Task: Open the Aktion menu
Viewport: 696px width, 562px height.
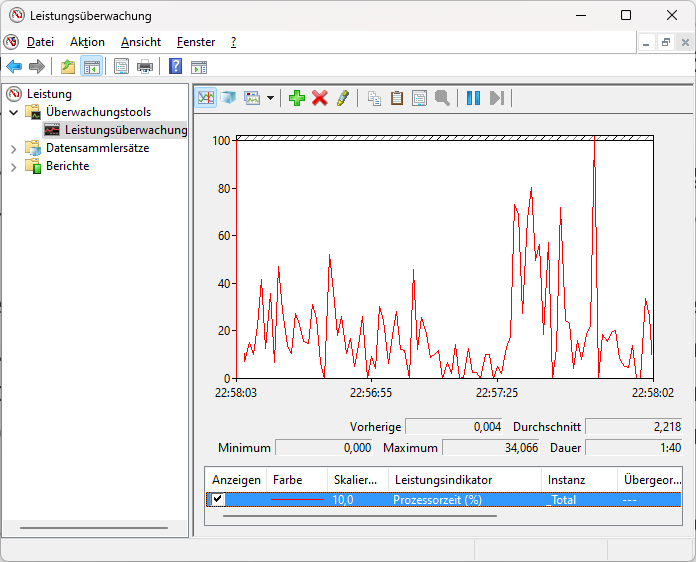Action: (87, 42)
